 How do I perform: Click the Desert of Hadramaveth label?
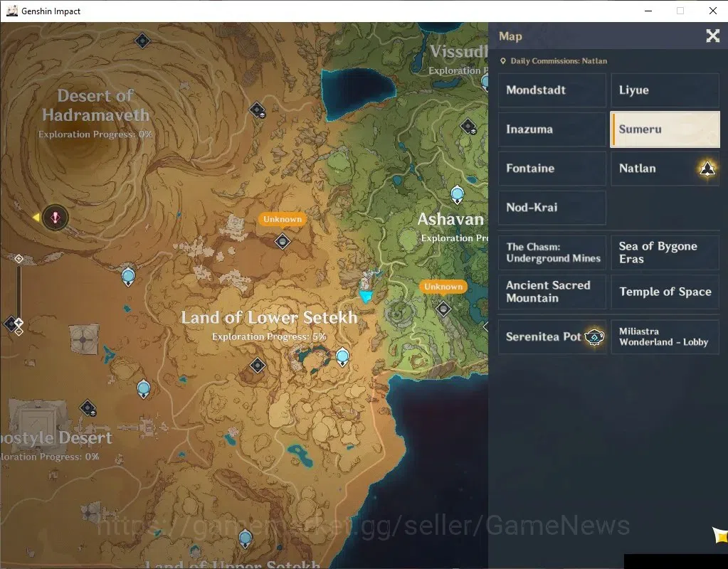(95, 105)
